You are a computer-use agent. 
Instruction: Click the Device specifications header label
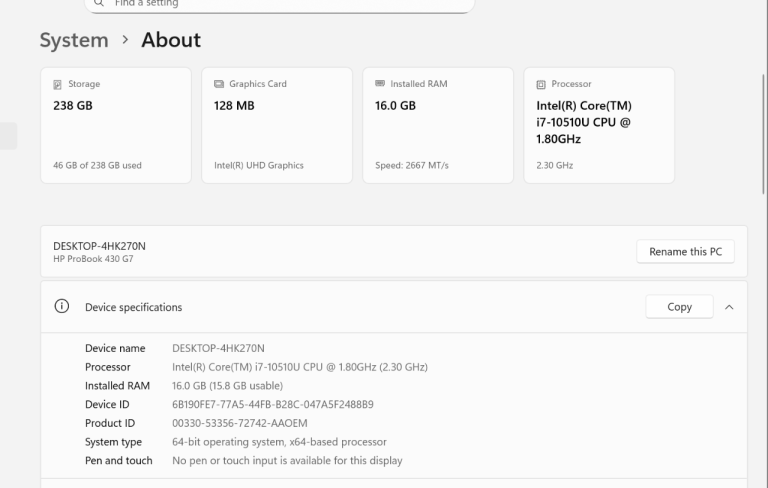click(x=133, y=308)
